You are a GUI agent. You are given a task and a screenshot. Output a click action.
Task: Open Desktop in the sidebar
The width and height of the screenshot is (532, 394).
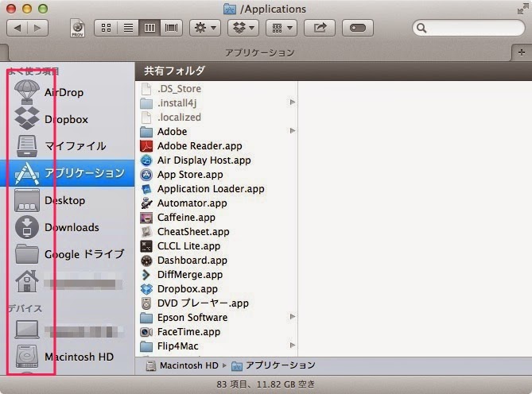[67, 200]
